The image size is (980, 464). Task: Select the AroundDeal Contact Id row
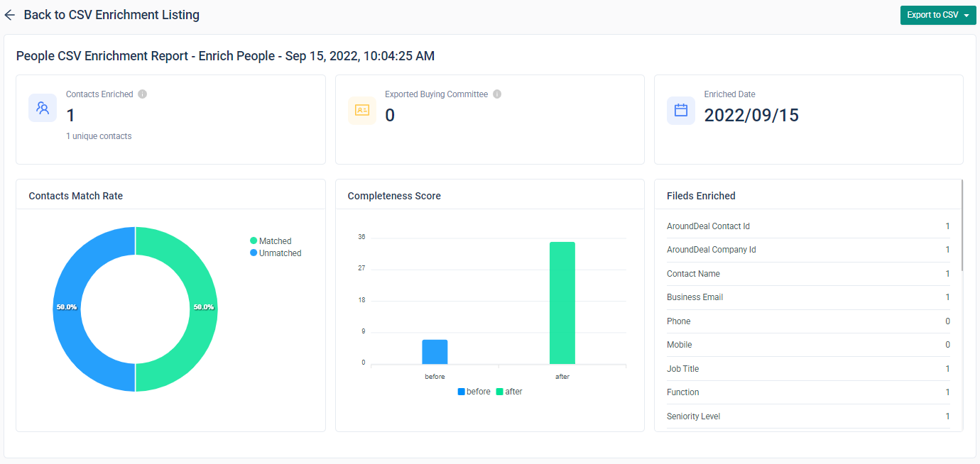[807, 226]
